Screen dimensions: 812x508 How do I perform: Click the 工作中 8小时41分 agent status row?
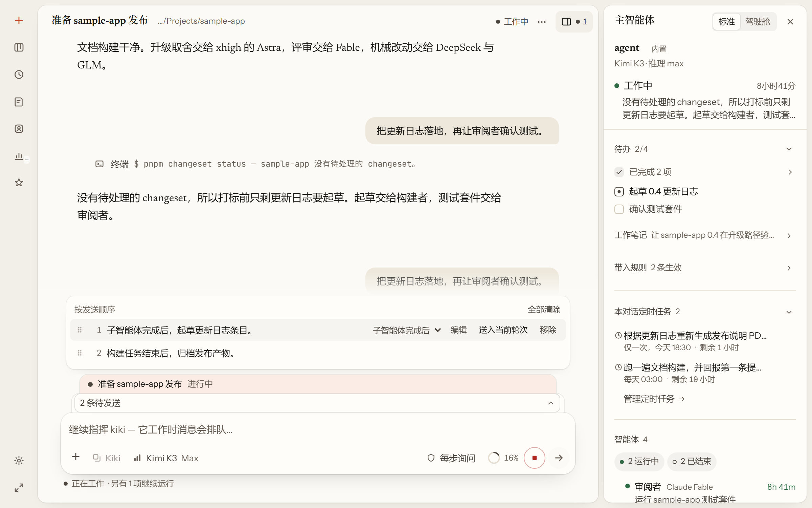coord(705,86)
